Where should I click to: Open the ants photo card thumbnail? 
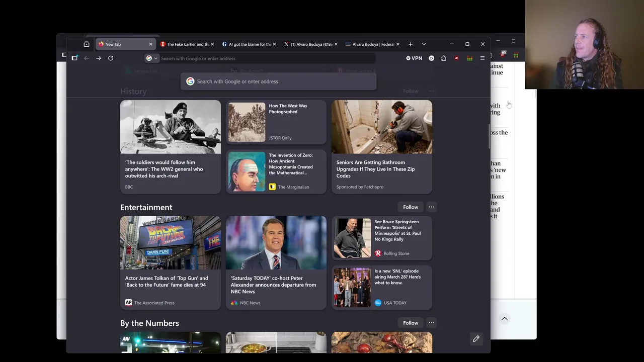coord(381,342)
